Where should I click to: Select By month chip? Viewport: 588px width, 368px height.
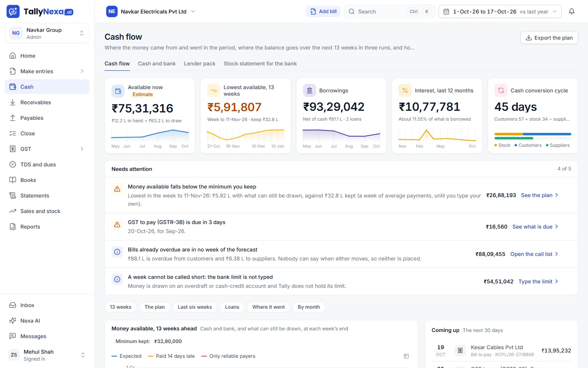[x=309, y=307]
